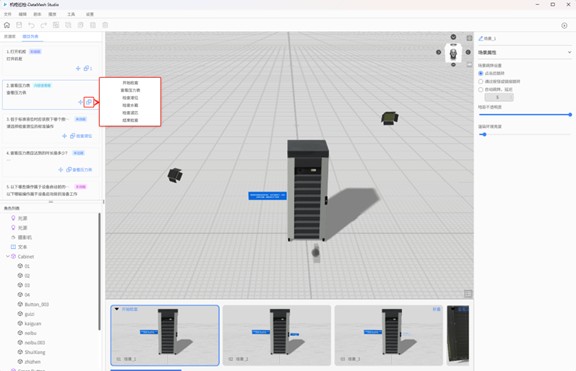Screen dimensions: 576x371
Task: Toggle the black triangle on first scene thumbnail
Action: pyautogui.click(x=116, y=309)
